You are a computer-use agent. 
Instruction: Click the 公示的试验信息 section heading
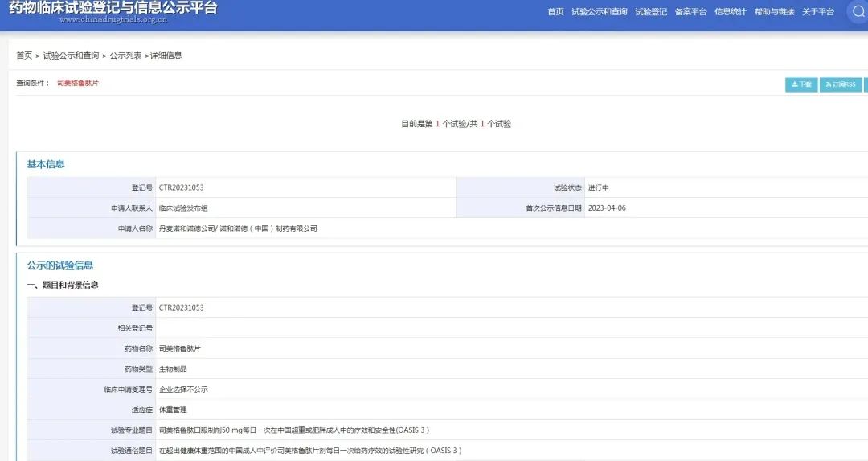coord(60,265)
